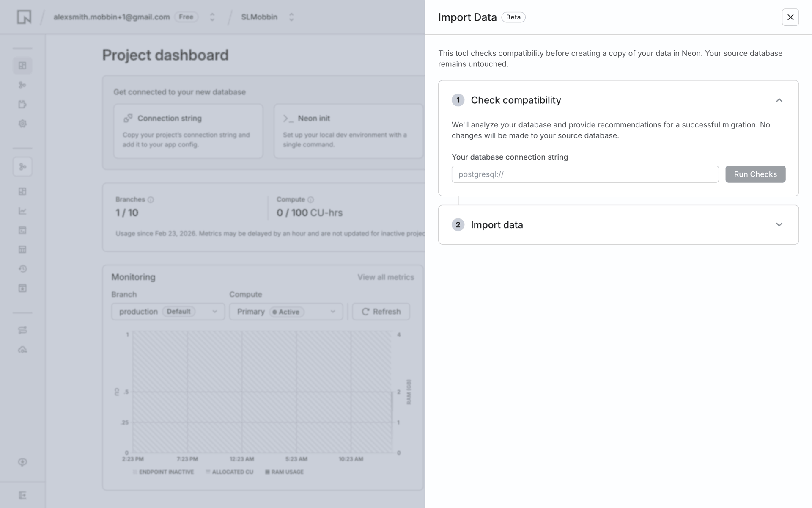
Task: Open the SQL Editor sidebar icon
Action: (22, 230)
